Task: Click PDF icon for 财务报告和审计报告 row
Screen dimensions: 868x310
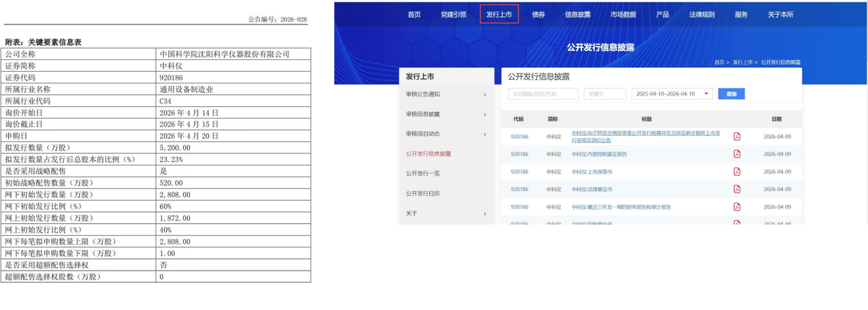Action: tap(737, 207)
